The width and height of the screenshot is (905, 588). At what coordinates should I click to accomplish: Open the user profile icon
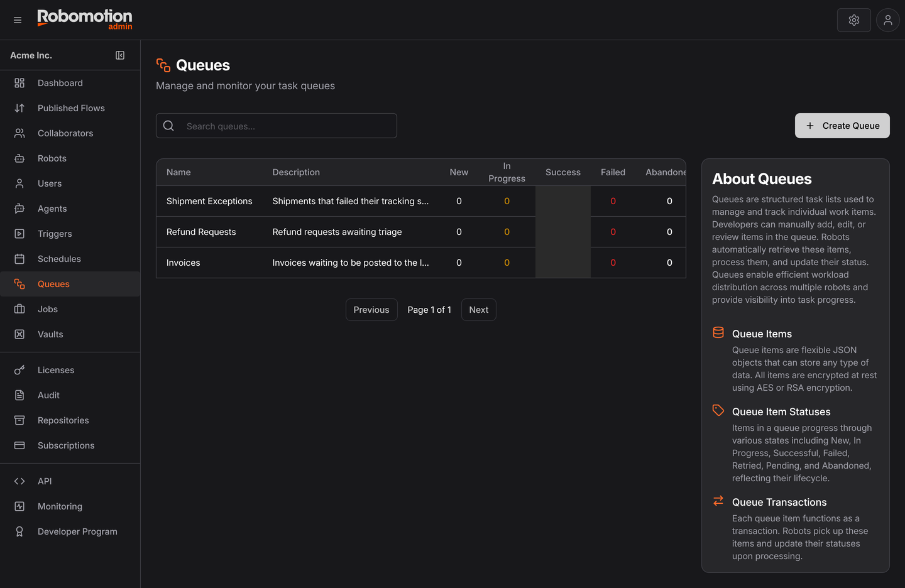(x=888, y=20)
